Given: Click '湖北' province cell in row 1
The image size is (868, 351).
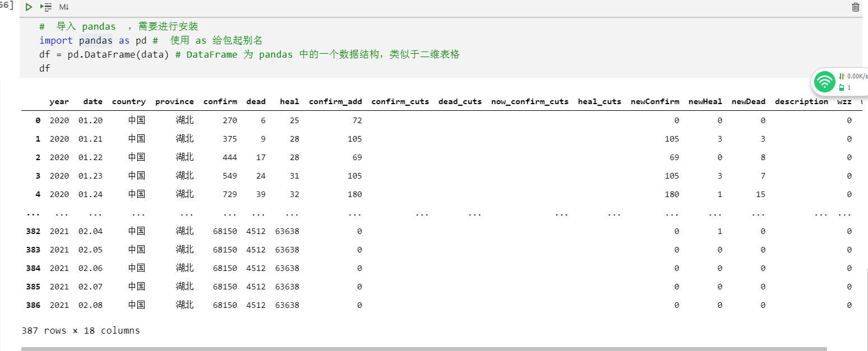Looking at the screenshot, I should (184, 139).
